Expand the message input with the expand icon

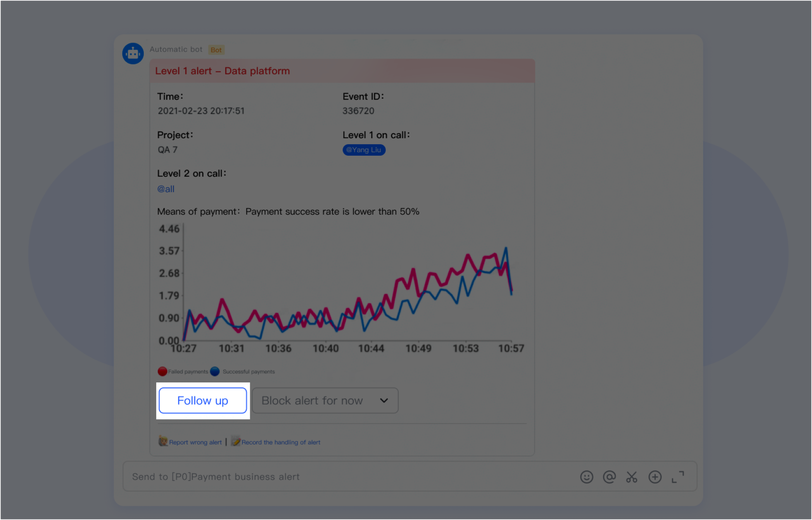[x=678, y=477]
